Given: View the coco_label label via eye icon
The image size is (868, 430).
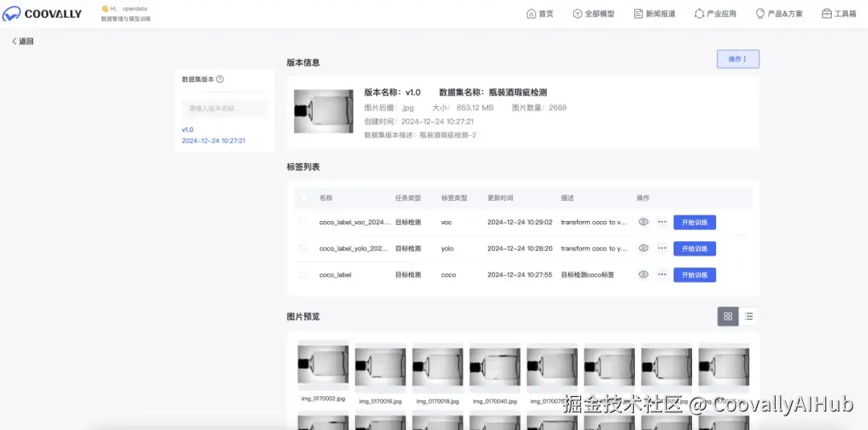Looking at the screenshot, I should point(643,275).
